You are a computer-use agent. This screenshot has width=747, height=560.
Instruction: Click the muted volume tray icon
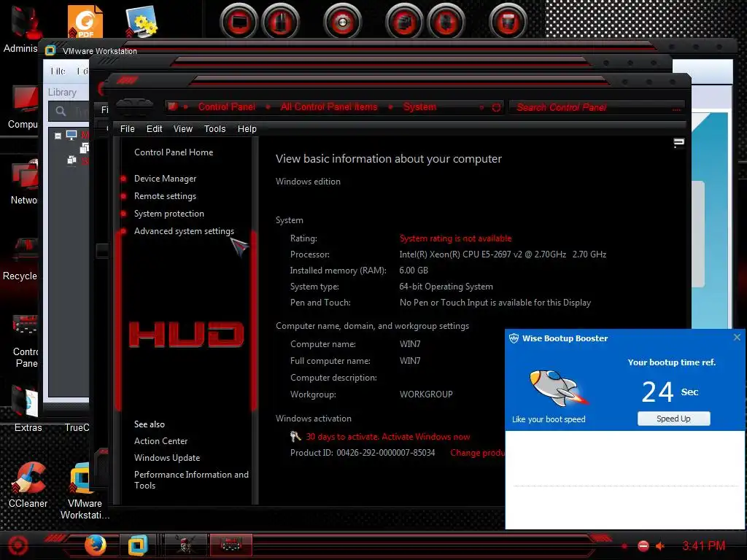tap(660, 545)
